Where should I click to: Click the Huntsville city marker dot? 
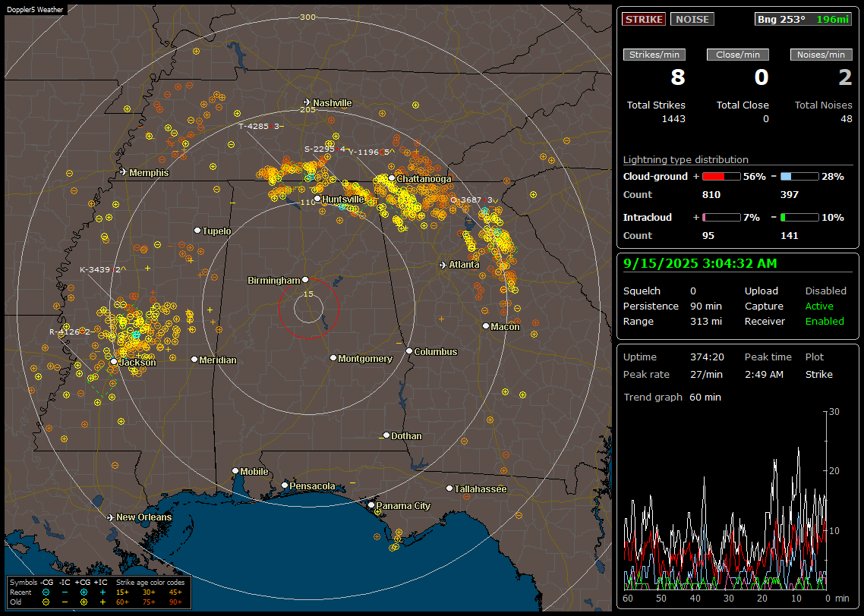[x=317, y=199]
